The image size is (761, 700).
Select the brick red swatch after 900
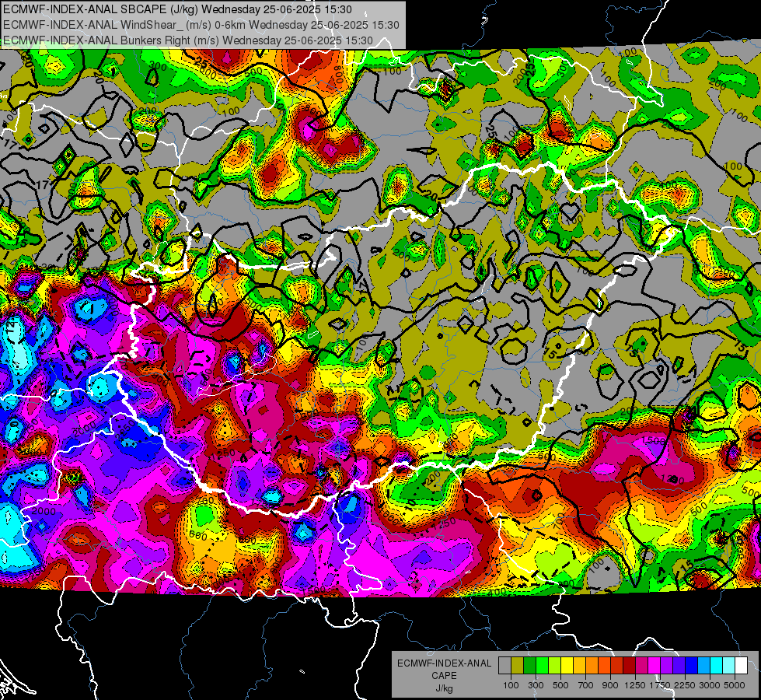[x=617, y=665]
